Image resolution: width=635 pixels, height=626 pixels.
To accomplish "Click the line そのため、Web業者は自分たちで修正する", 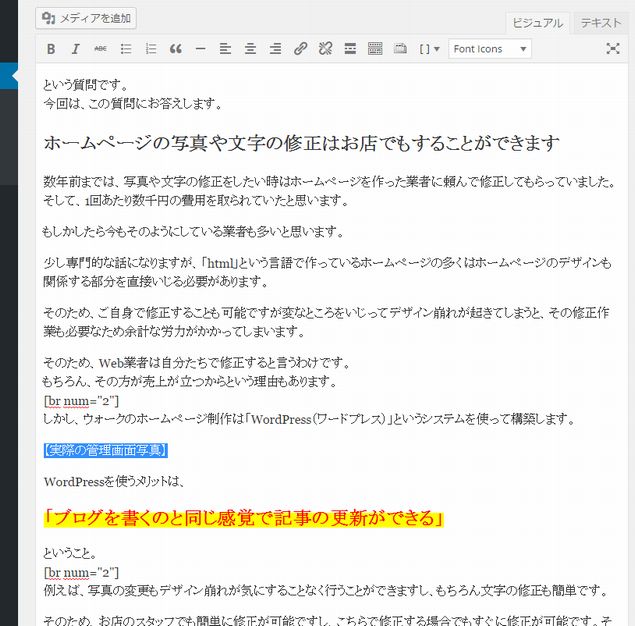I will click(x=197, y=362).
